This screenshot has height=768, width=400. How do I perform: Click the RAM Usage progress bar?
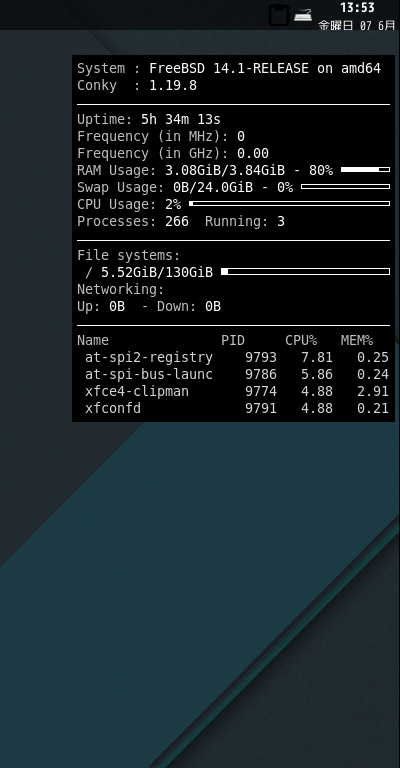pos(365,169)
